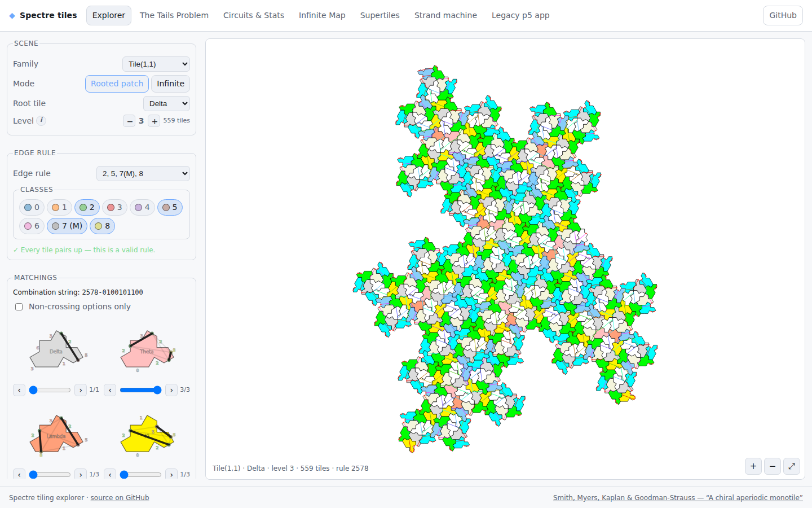Zoom out of the tiling canvas
Screen dimensions: 812x508
point(773,466)
